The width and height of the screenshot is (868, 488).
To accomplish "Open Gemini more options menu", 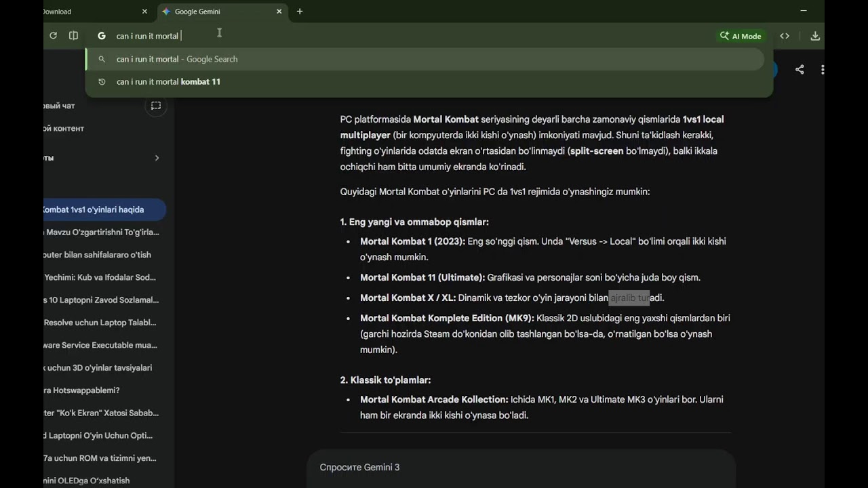I will point(822,69).
